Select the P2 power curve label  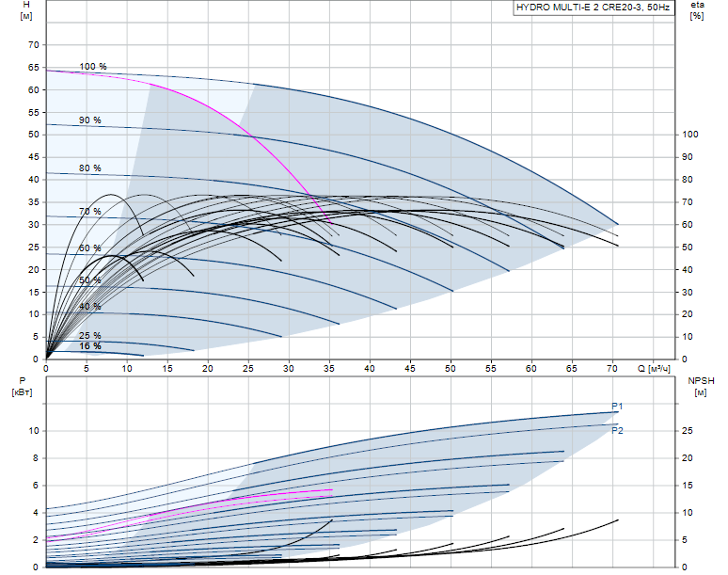[x=617, y=431]
